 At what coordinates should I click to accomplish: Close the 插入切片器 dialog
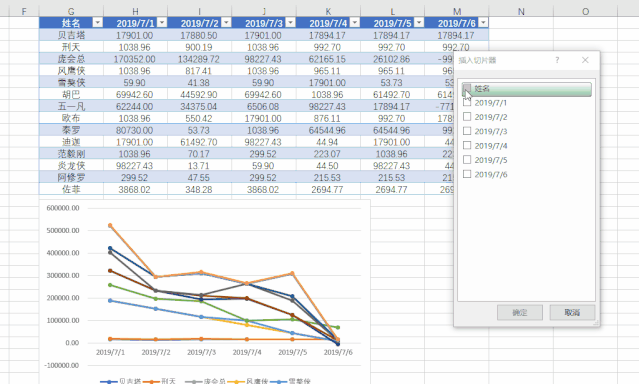[585, 60]
